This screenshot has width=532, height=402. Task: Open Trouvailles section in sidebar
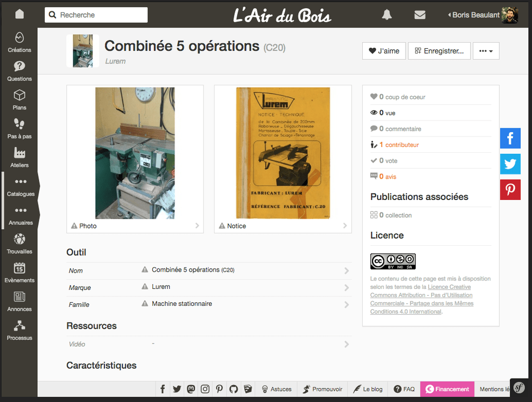(x=19, y=244)
